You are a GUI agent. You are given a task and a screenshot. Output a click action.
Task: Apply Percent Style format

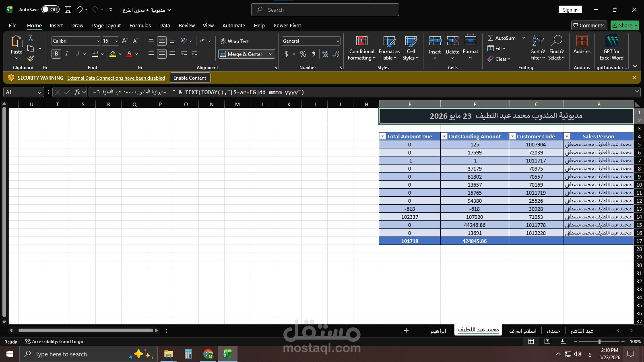[303, 54]
